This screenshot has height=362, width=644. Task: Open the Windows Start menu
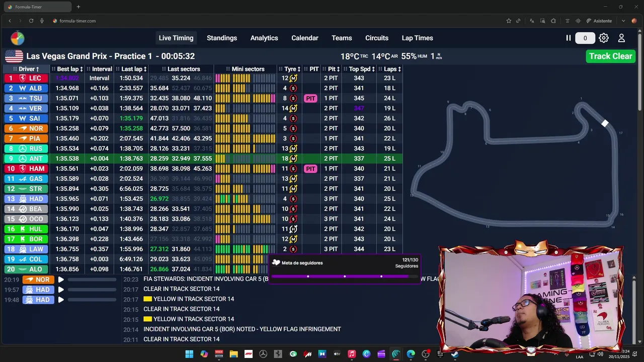click(189, 354)
